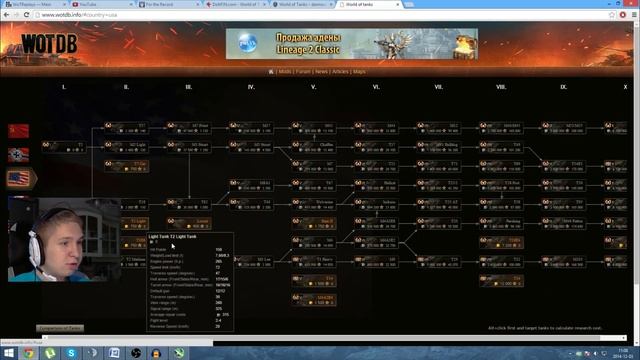
Task: Open the News navigation link
Action: 321,71
